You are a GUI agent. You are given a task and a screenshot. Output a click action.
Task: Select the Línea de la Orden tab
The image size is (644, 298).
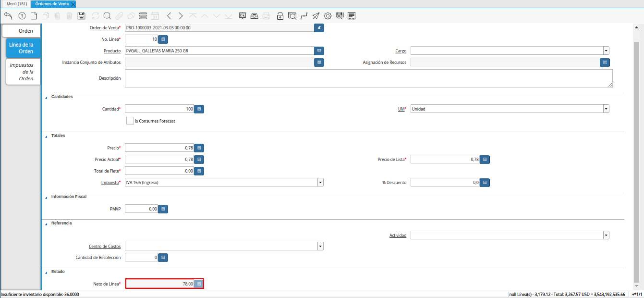tap(24, 48)
